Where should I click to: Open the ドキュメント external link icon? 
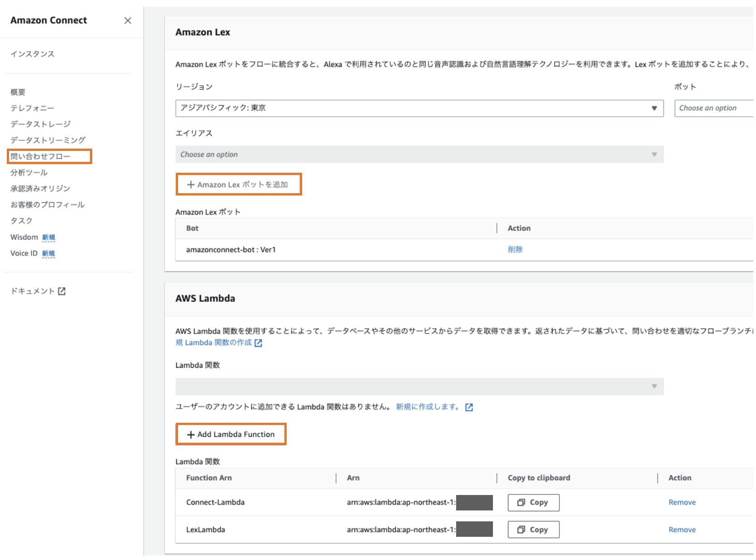63,290
